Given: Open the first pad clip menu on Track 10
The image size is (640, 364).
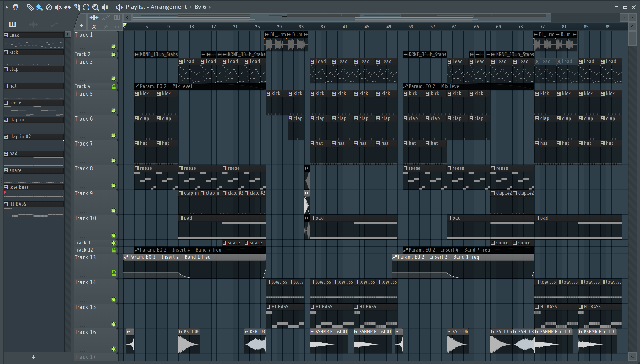Looking at the screenshot, I should (181, 218).
